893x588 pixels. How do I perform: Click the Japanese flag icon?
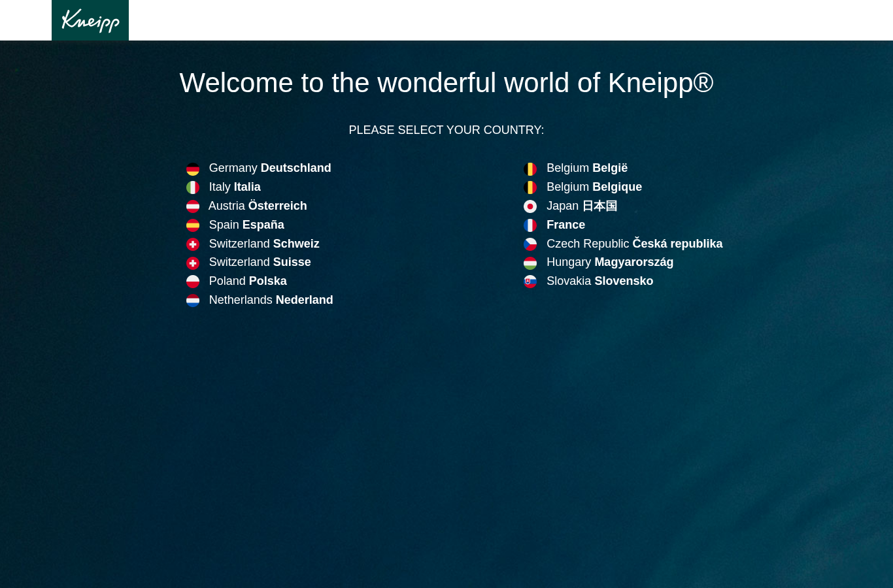point(530,206)
